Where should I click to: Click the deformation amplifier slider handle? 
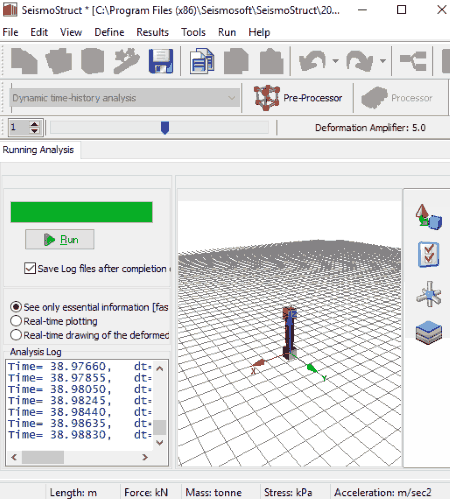(165, 128)
